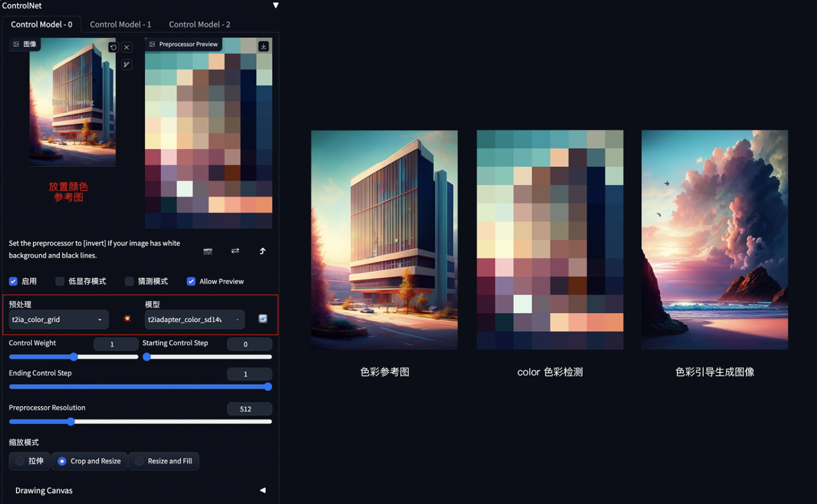817x504 pixels.
Task: Collapse the ControlNet panel with the triangle
Action: [x=275, y=5]
